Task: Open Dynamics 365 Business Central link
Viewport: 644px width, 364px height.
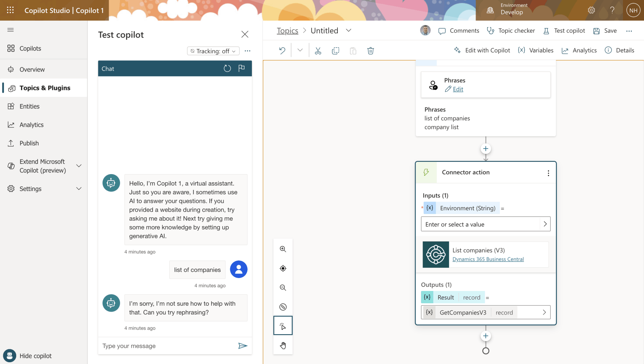Action: [488, 259]
